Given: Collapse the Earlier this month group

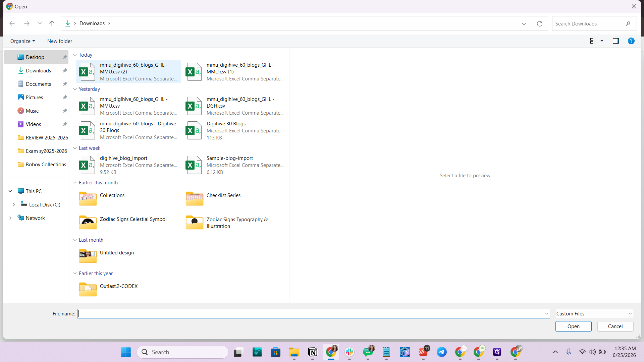Looking at the screenshot, I should [75, 182].
